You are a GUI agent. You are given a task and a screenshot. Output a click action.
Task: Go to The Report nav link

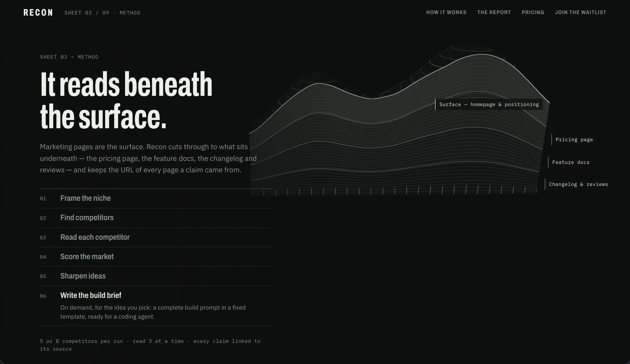[494, 13]
